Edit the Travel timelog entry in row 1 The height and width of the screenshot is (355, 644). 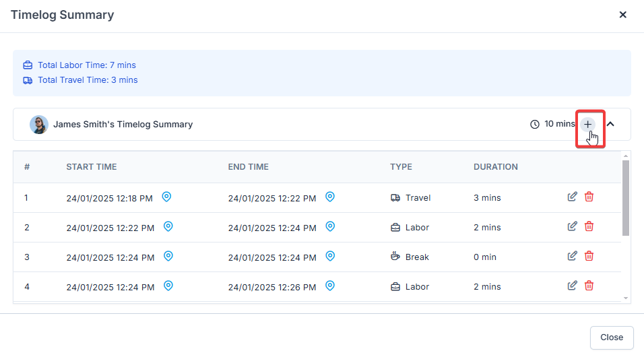click(x=573, y=197)
